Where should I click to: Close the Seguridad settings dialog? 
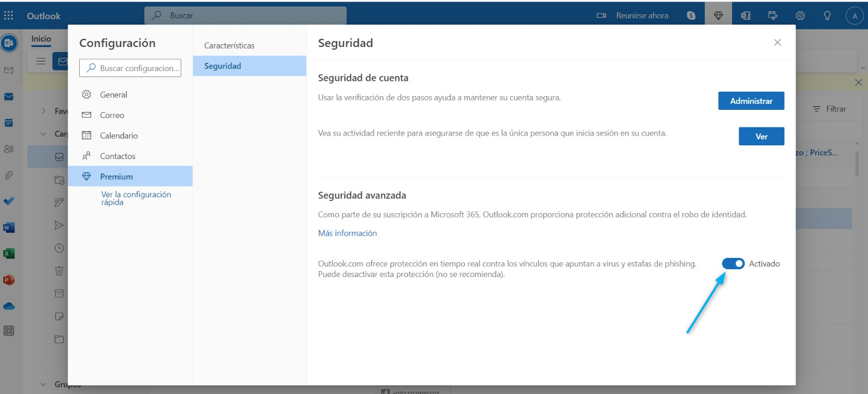coord(777,43)
